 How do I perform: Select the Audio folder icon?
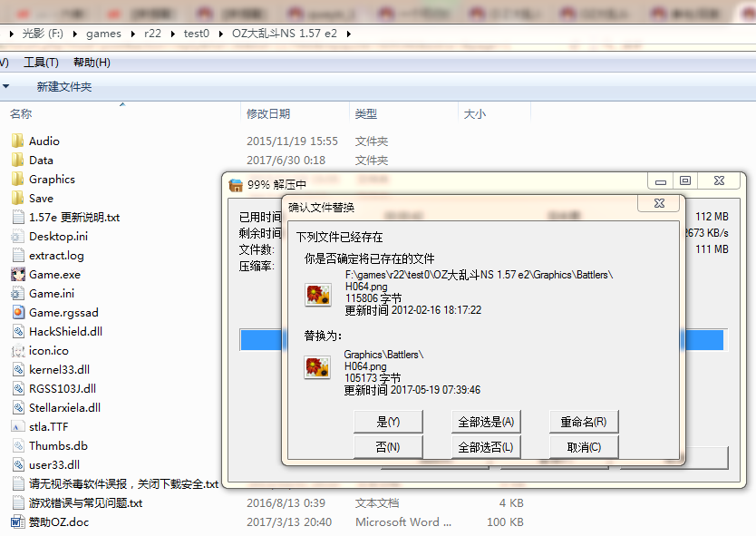pyautogui.click(x=18, y=141)
